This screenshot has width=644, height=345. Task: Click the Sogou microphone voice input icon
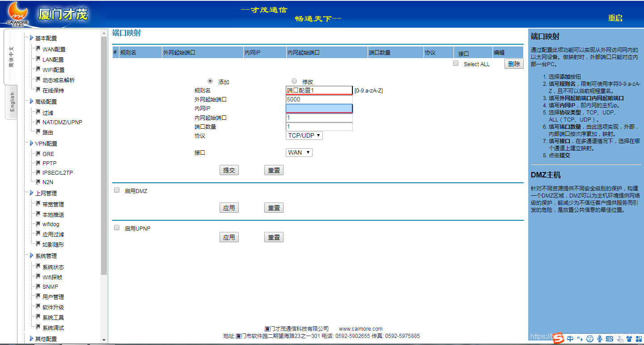600,339
